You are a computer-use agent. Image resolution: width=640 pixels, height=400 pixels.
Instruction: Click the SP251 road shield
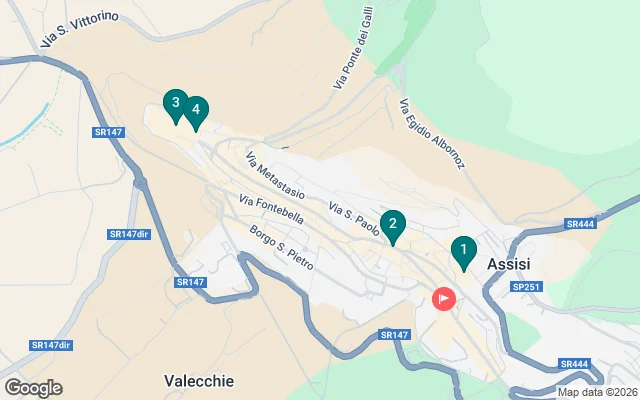coord(526,287)
